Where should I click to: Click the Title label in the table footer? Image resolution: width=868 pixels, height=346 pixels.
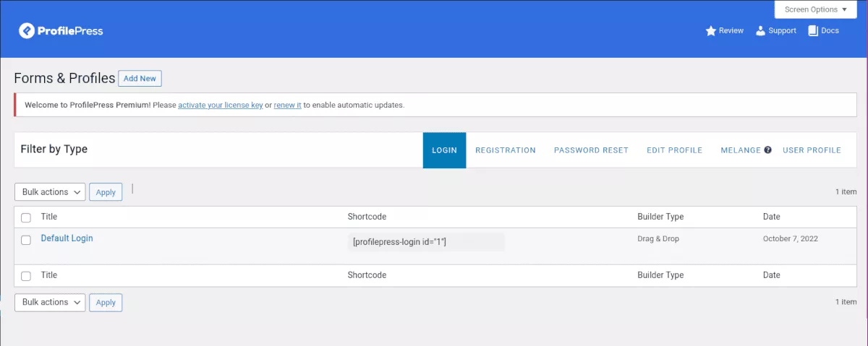pos(49,275)
